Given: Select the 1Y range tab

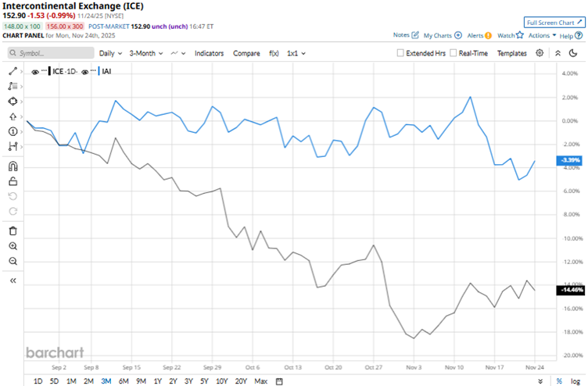Looking at the screenshot, I should pyautogui.click(x=158, y=381).
